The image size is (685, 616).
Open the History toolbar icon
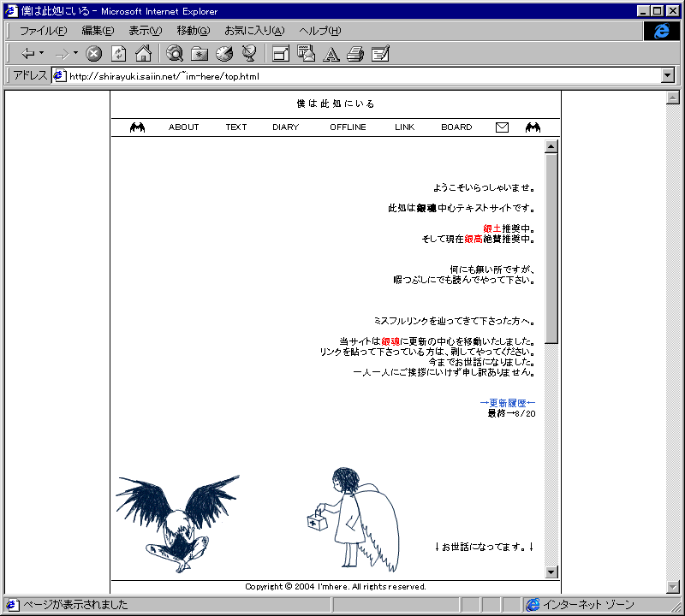224,54
